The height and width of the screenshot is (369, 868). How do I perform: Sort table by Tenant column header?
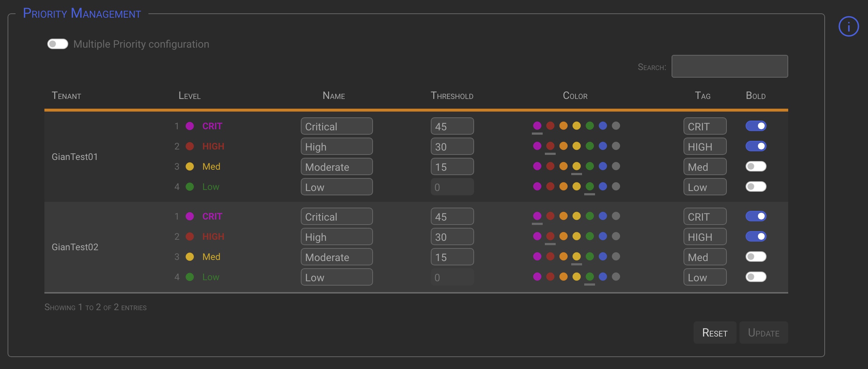(66, 96)
